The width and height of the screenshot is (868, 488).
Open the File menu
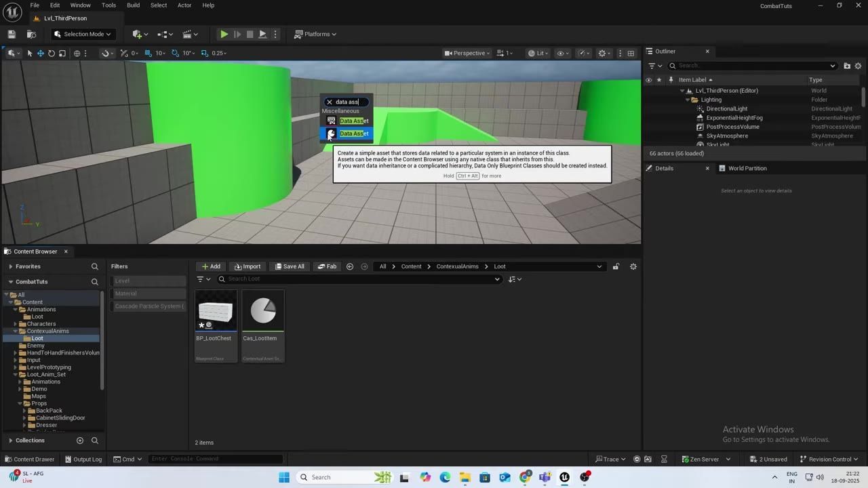click(x=35, y=5)
